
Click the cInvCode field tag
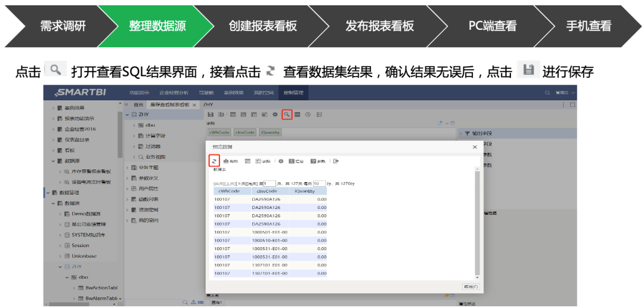click(245, 132)
